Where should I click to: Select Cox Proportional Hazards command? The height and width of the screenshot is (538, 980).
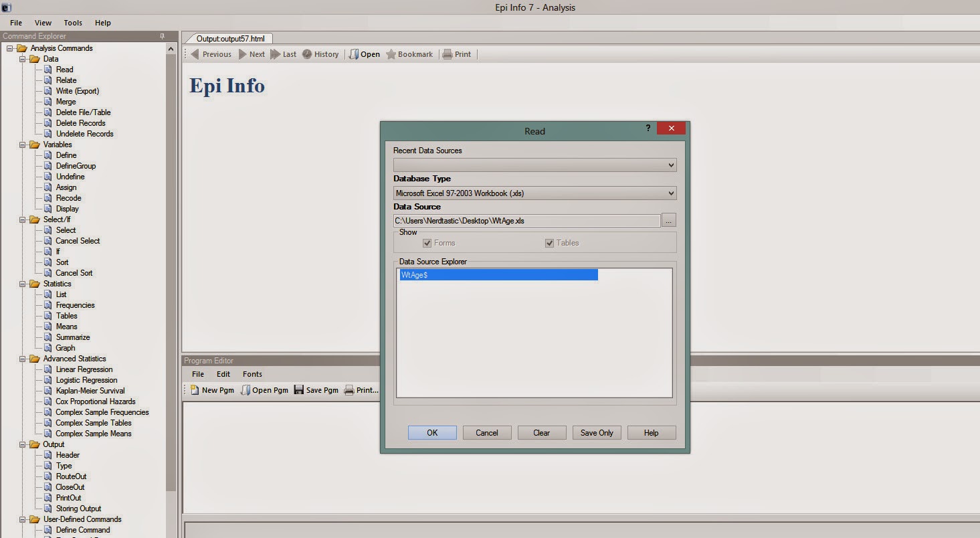tap(95, 401)
